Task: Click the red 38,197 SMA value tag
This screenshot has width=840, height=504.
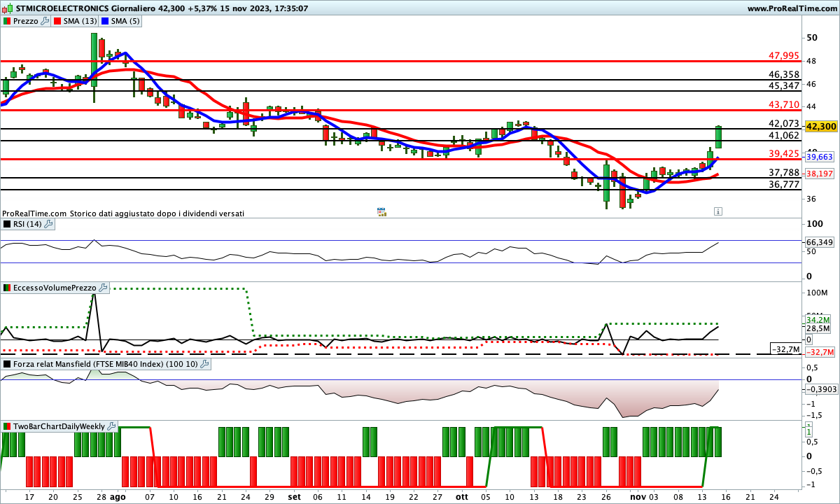Action: tap(820, 173)
